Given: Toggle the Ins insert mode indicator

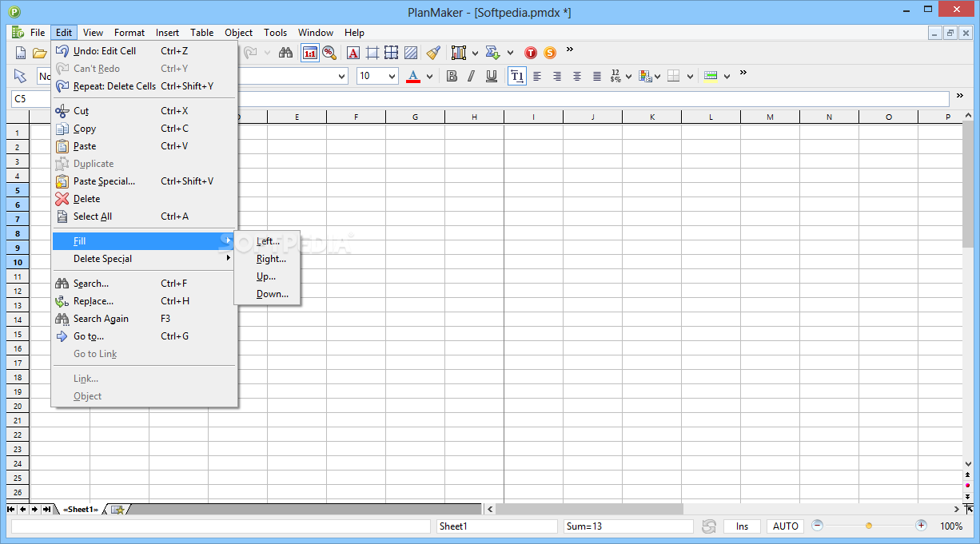Looking at the screenshot, I should coord(742,526).
